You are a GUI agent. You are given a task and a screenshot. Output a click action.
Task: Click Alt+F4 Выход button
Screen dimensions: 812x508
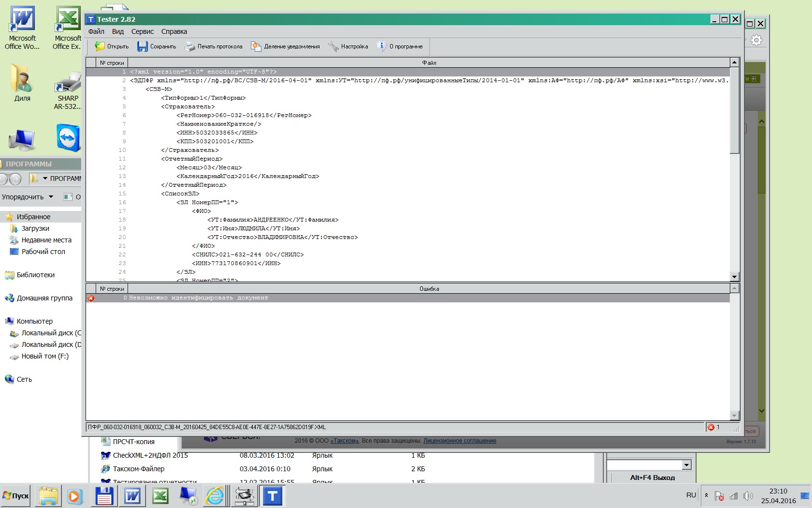[652, 478]
